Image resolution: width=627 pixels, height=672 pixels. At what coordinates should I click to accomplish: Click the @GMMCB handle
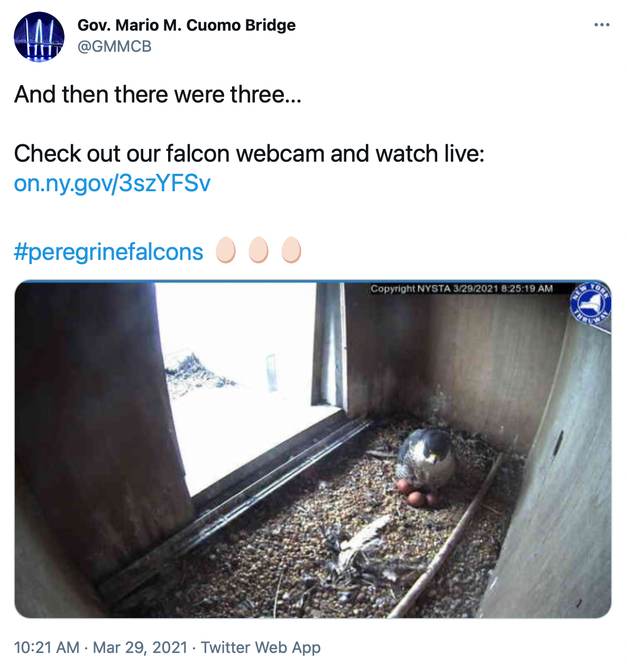pos(115,46)
